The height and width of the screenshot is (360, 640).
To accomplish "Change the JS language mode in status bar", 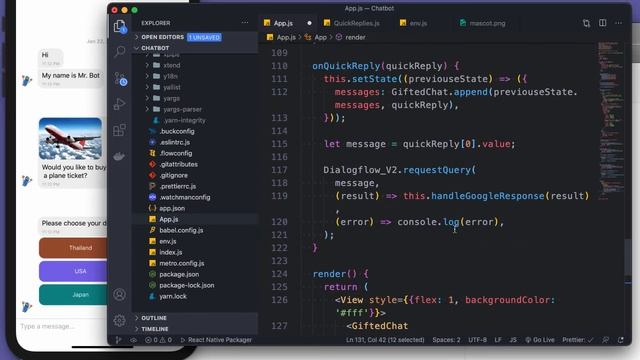I will pyautogui.click(x=513, y=340).
